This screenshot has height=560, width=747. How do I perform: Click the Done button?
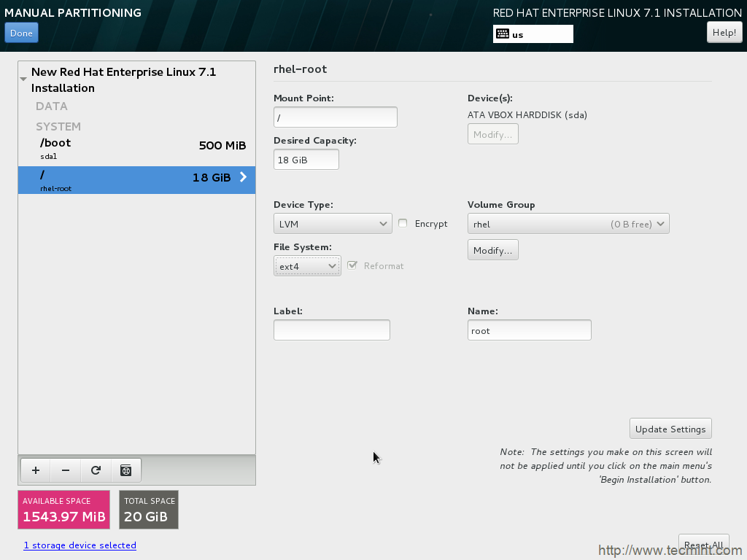click(x=21, y=33)
